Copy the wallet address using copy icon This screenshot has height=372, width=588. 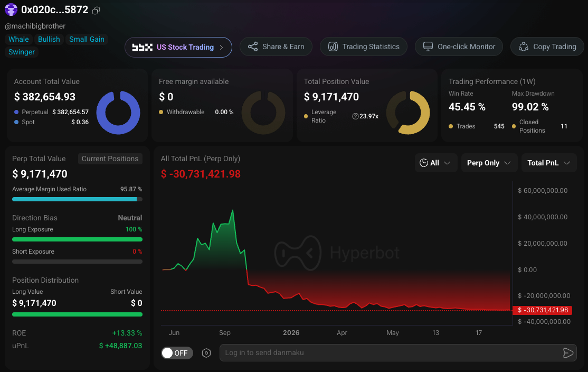click(x=96, y=11)
